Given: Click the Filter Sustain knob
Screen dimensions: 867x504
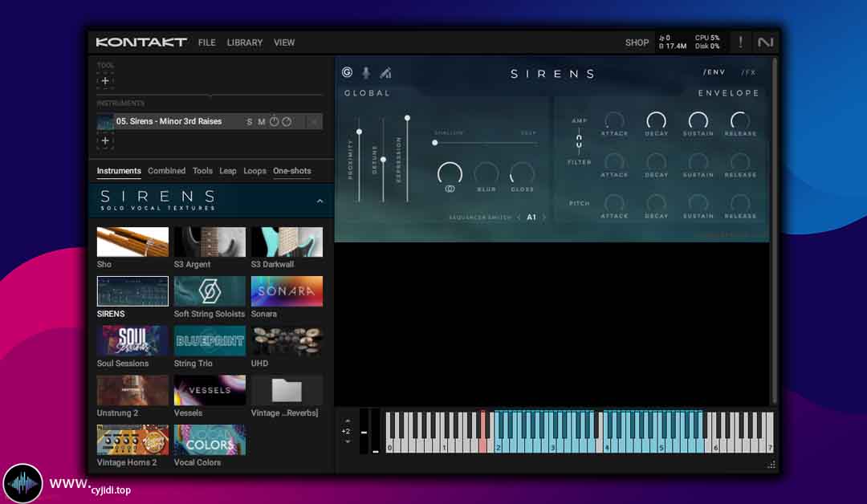Looking at the screenshot, I should coord(698,161).
